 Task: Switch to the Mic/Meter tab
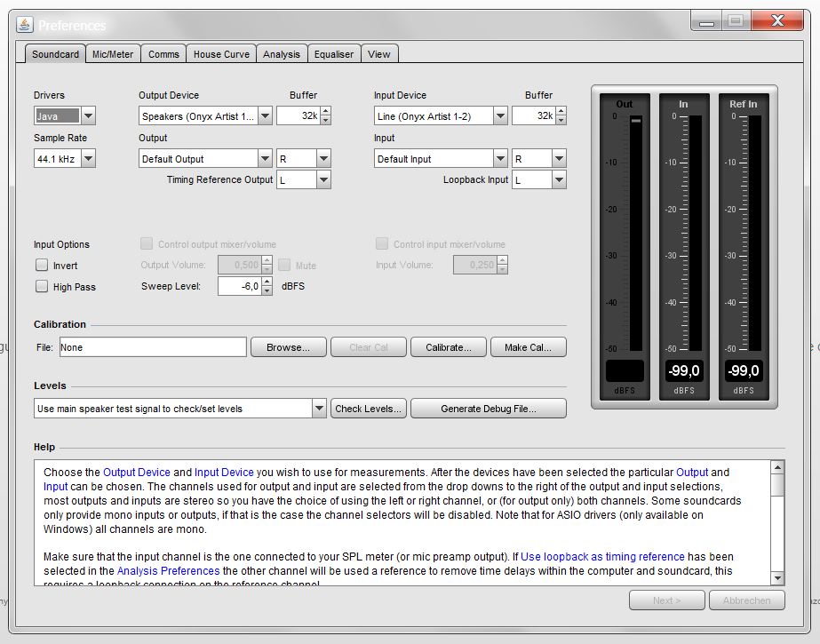[x=113, y=54]
